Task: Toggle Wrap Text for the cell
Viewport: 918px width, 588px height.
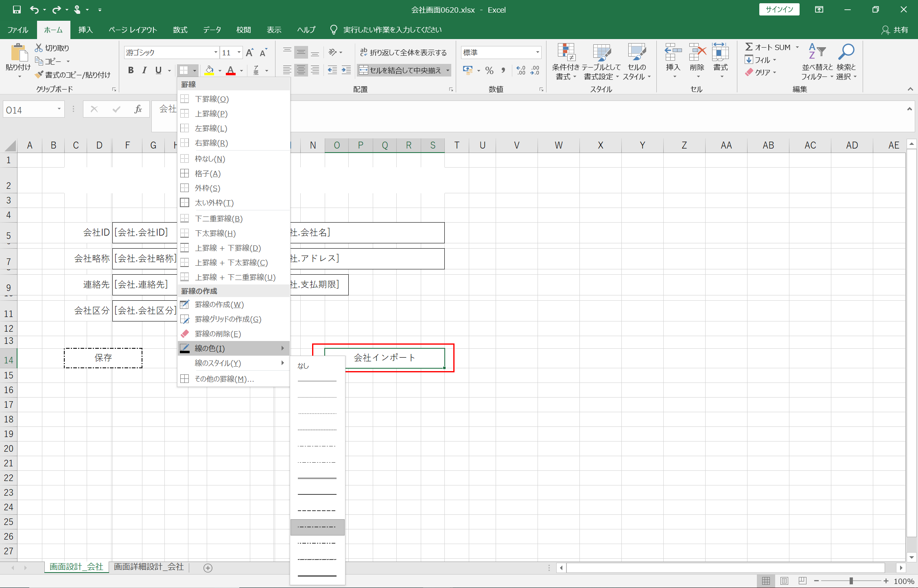Action: tap(404, 52)
